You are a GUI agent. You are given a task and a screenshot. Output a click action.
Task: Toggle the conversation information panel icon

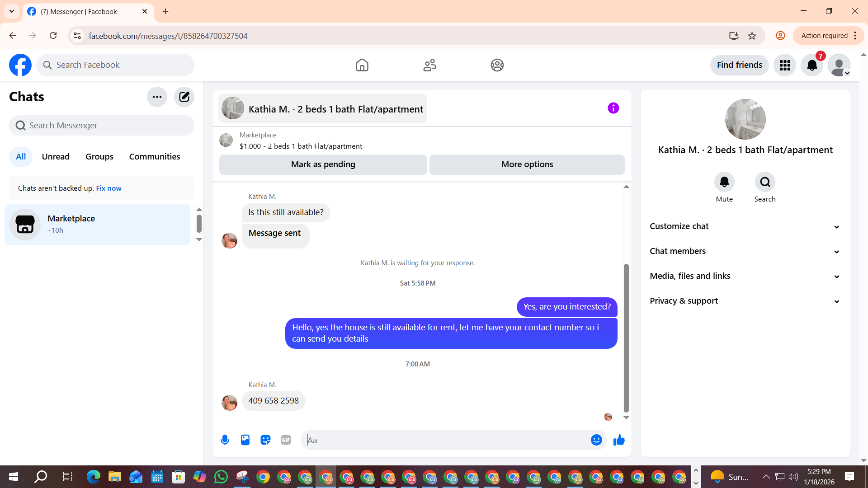pos(613,108)
